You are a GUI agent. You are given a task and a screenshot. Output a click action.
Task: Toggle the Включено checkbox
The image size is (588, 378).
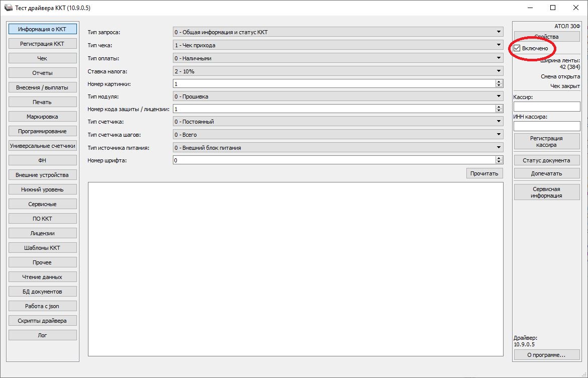517,48
